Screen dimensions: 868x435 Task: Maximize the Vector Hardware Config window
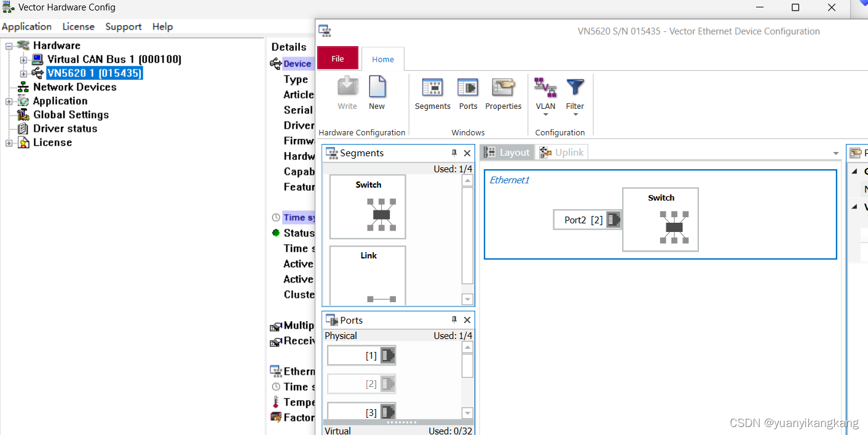795,7
